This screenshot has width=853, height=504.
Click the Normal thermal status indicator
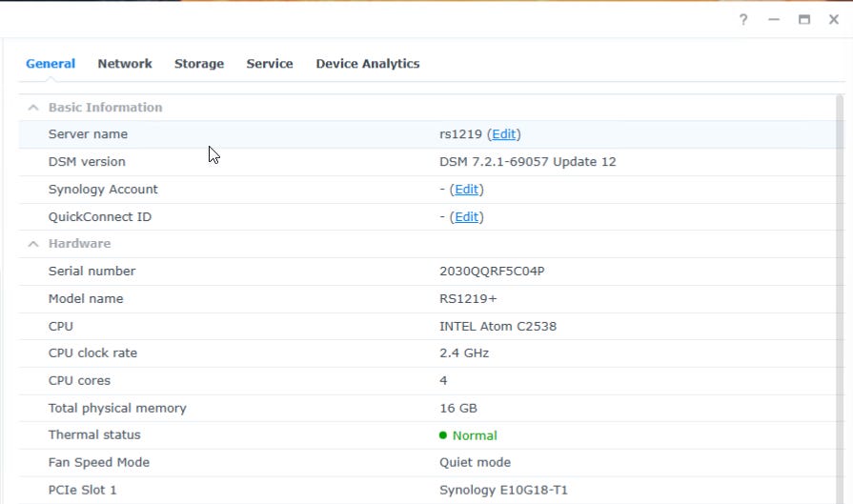click(x=468, y=435)
